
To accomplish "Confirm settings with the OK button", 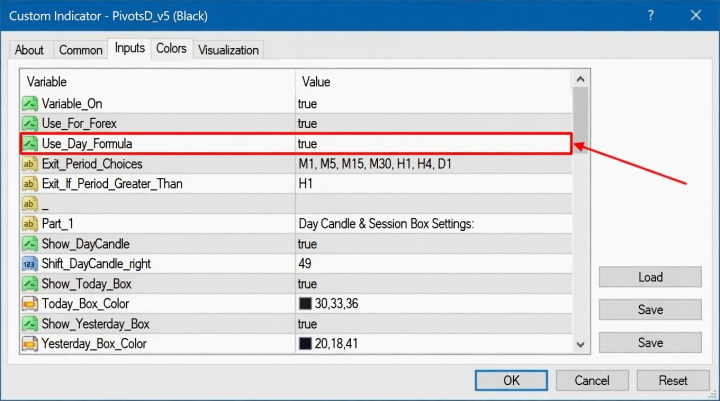I will pos(511,380).
